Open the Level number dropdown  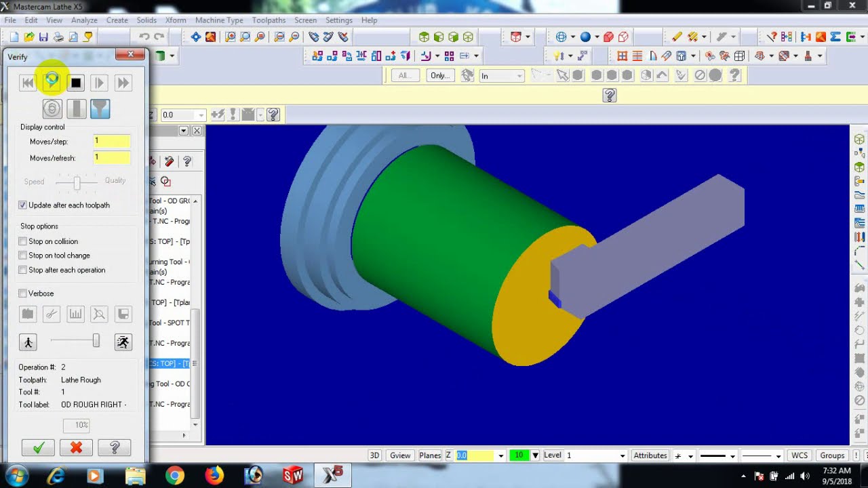[623, 455]
